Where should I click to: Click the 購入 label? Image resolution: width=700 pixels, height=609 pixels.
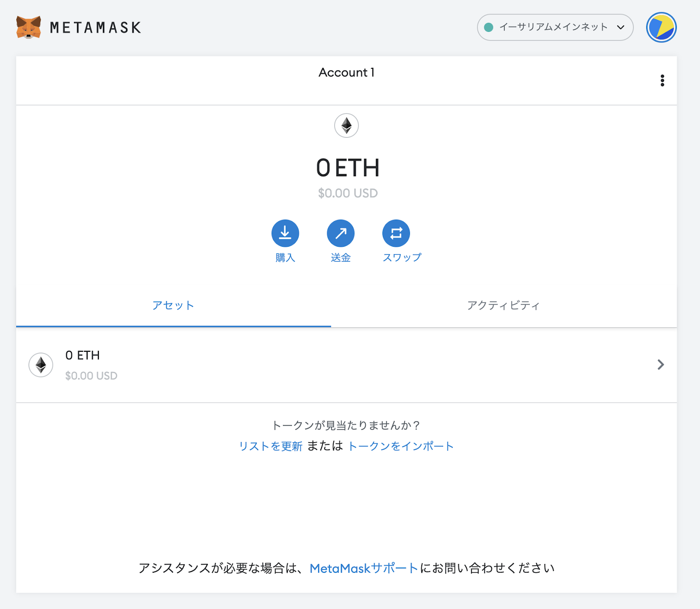pos(285,258)
